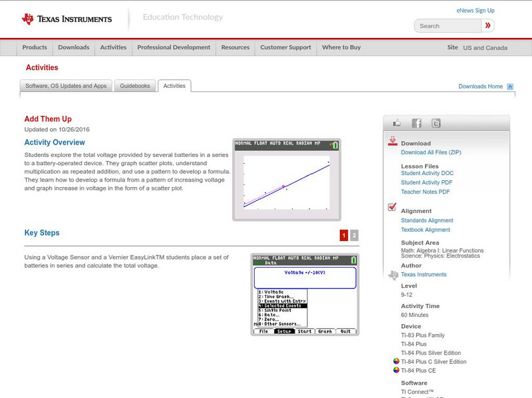The width and height of the screenshot is (532, 398).
Task: Open the Downloads menu
Action: [x=74, y=47]
